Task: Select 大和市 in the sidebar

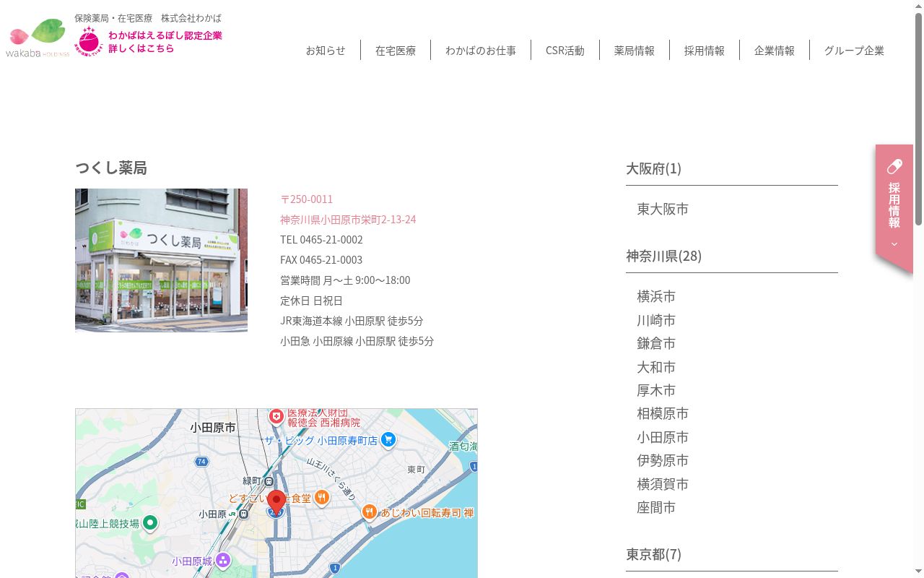Action: (656, 367)
